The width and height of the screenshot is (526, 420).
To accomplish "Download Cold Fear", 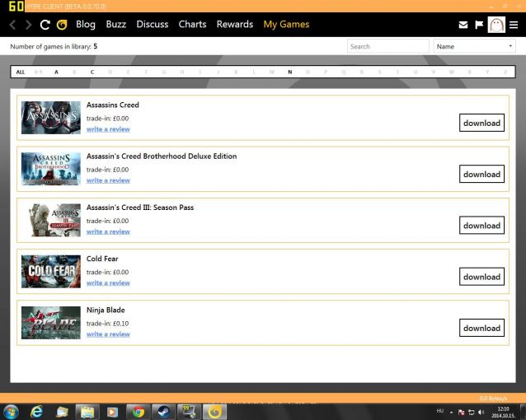I will (481, 277).
